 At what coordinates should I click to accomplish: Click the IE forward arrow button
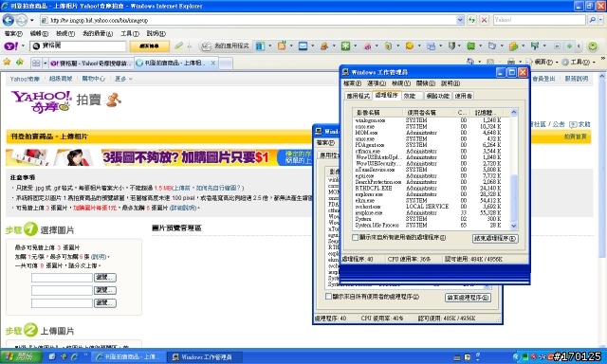point(22,20)
